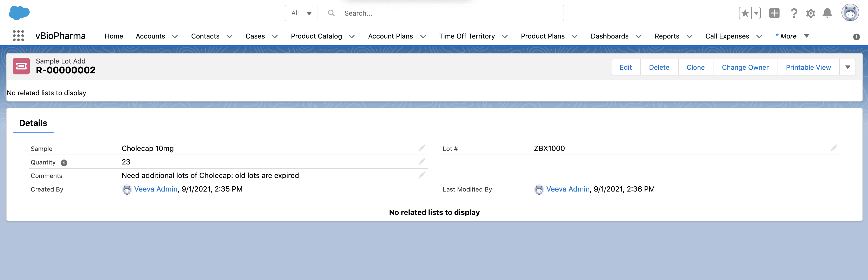Screen dimensions: 868x280
Task: Go to the Home tab
Action: click(x=113, y=36)
